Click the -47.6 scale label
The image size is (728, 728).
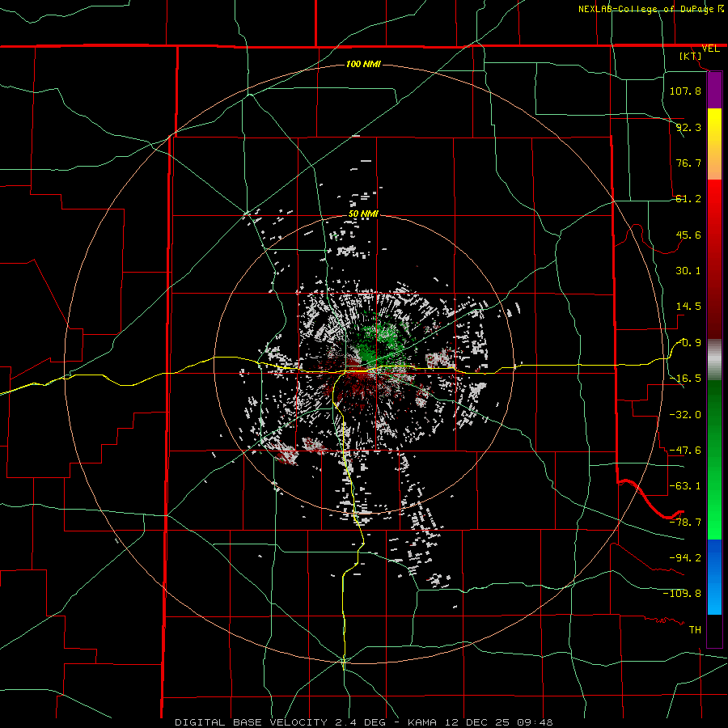(x=685, y=451)
